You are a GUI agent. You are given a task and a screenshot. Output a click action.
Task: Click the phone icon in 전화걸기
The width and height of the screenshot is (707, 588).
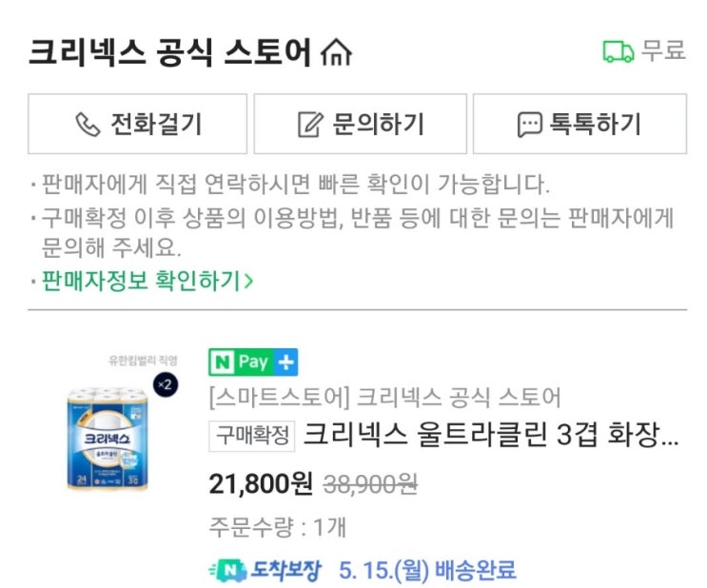pos(88,124)
